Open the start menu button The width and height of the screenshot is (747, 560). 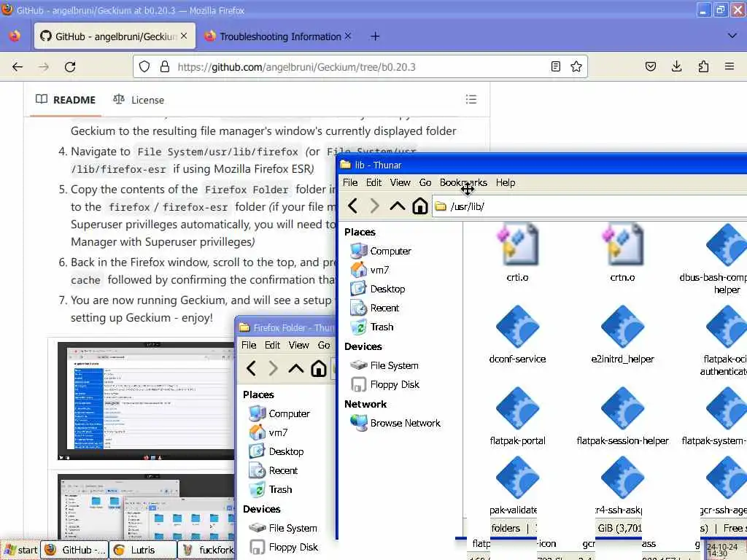tap(20, 550)
